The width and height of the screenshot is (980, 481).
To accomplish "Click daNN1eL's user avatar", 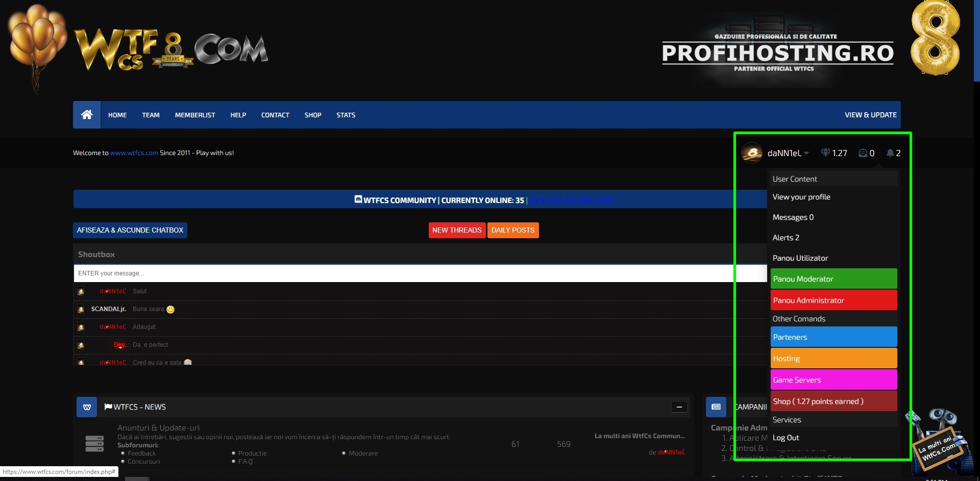I will point(751,153).
